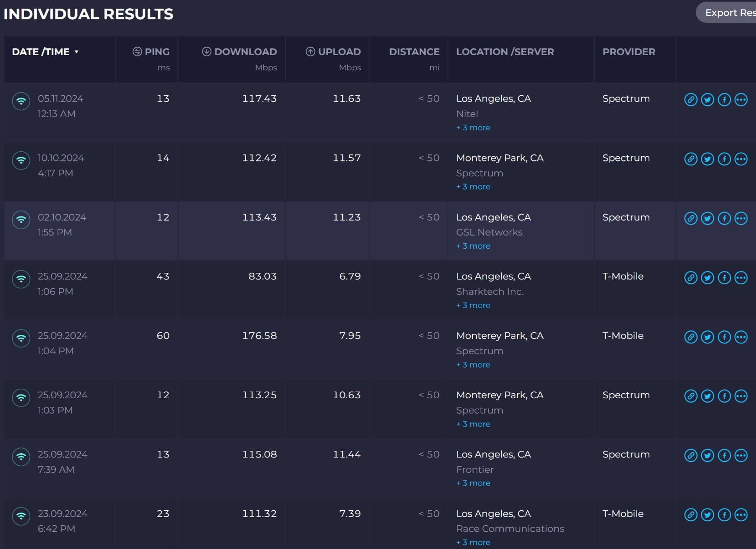
Task: Expand '+3 more' for the 1:03 PM test
Action: coord(473,424)
